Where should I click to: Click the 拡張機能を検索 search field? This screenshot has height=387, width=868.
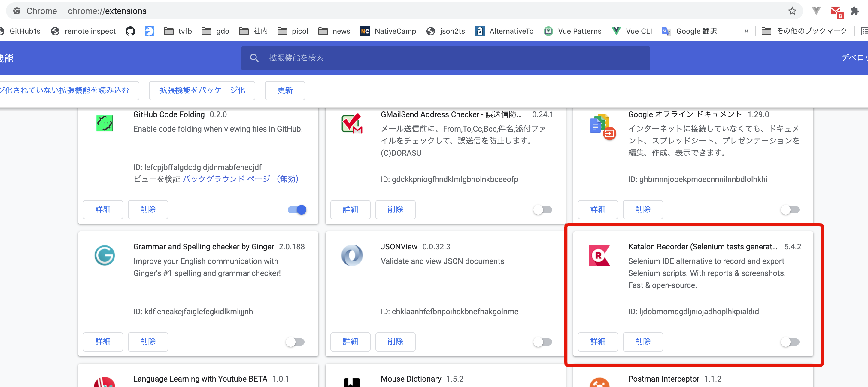(x=445, y=58)
